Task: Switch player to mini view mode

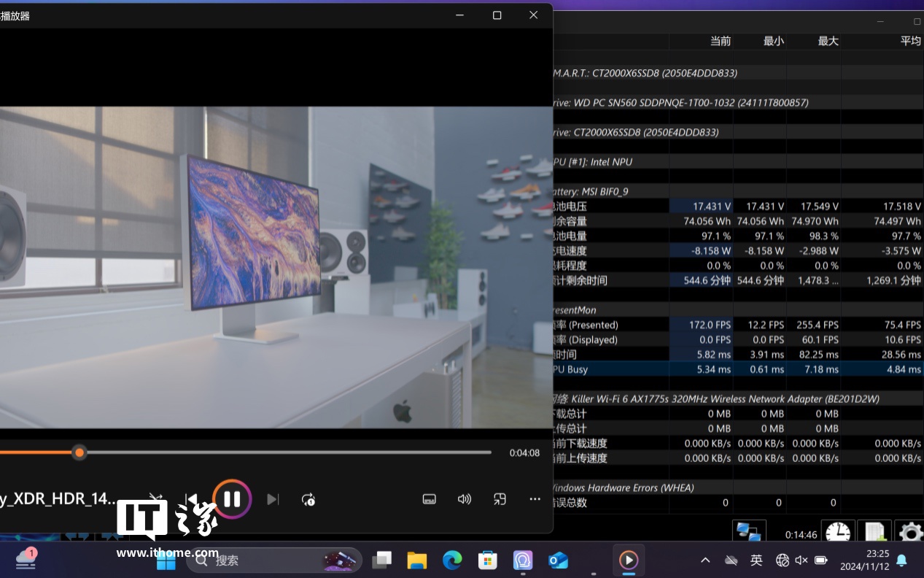Action: pos(500,499)
